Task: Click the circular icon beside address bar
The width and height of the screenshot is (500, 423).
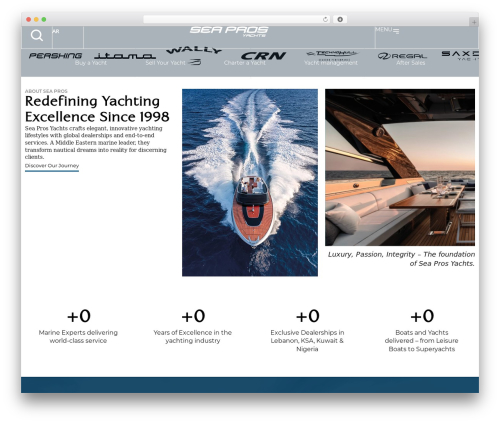Action: point(340,19)
